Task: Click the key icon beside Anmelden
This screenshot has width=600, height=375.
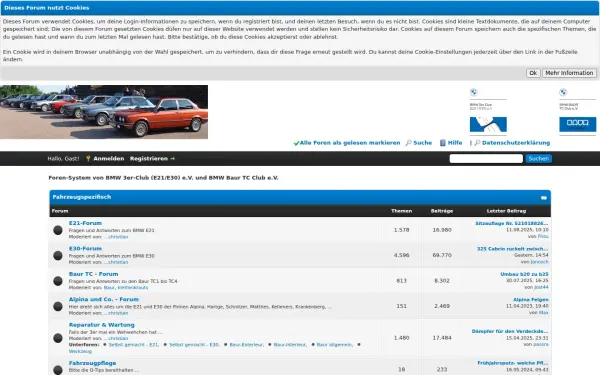Action: 88,158
